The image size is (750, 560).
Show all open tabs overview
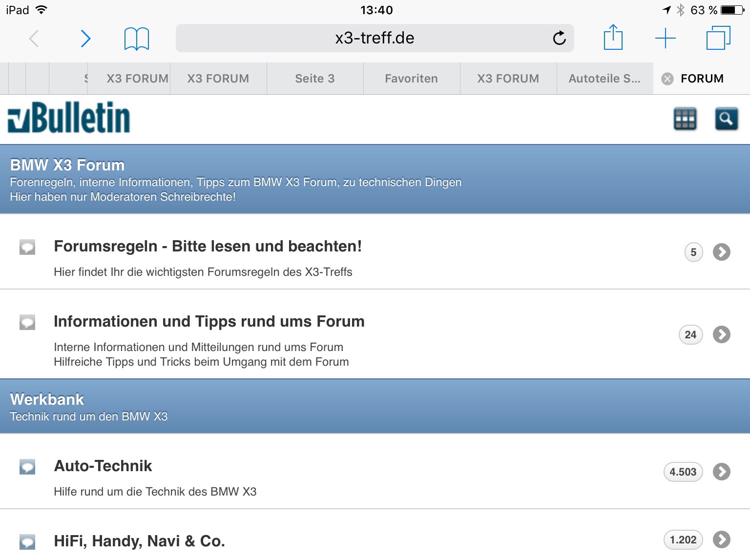[718, 38]
